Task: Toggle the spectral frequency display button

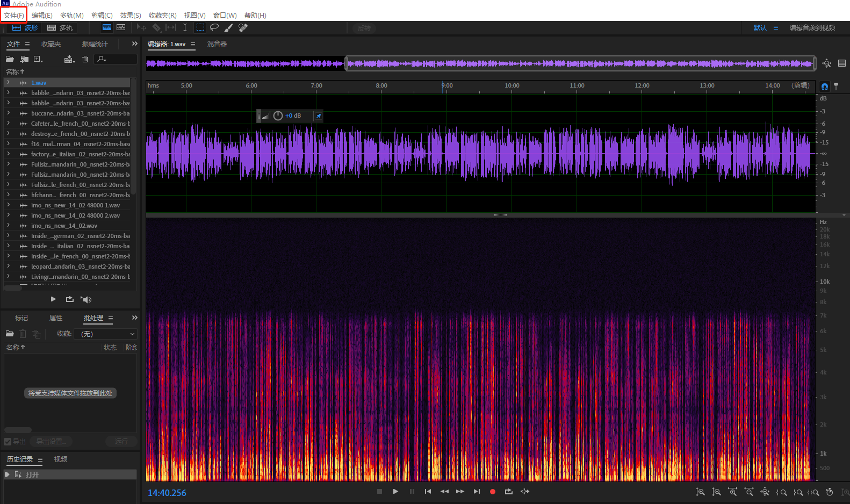Action: coord(107,27)
